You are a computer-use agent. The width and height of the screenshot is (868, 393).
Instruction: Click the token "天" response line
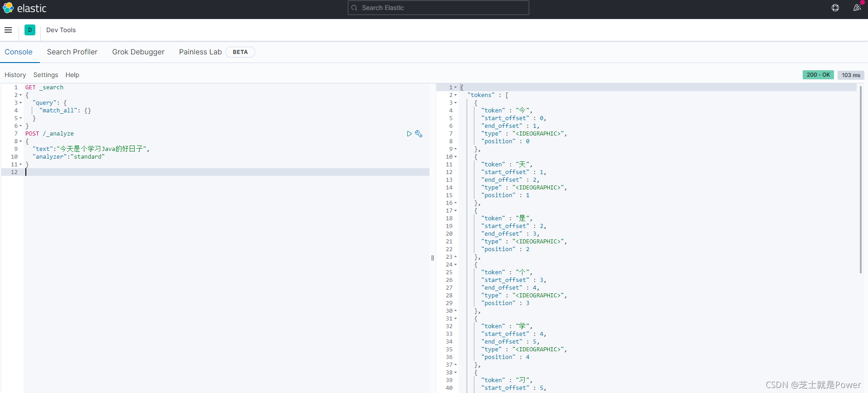pos(507,165)
